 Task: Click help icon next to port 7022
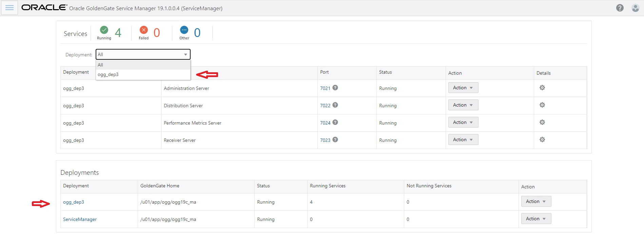335,105
